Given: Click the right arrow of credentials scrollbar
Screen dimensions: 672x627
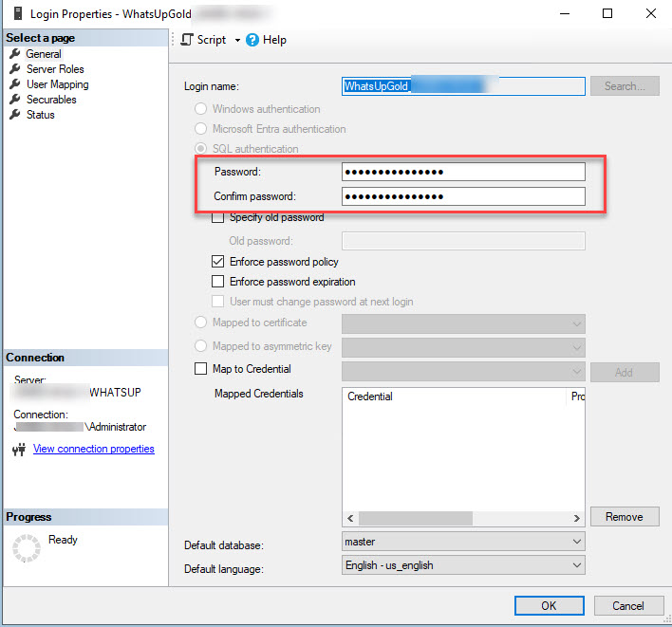Looking at the screenshot, I should click(x=577, y=518).
